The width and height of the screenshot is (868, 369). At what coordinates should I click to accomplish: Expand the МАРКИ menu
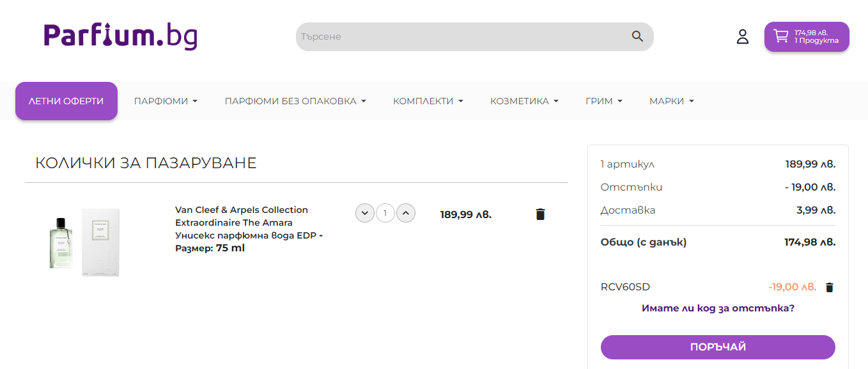click(672, 101)
